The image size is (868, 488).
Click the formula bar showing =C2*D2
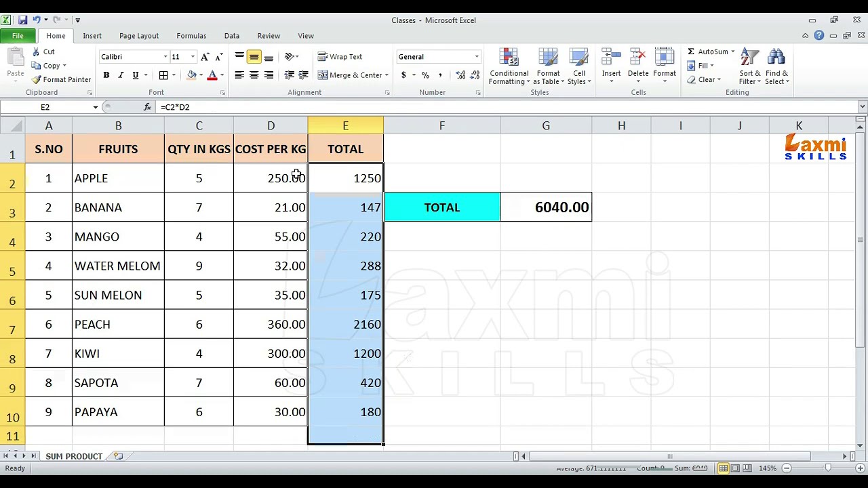pos(507,107)
